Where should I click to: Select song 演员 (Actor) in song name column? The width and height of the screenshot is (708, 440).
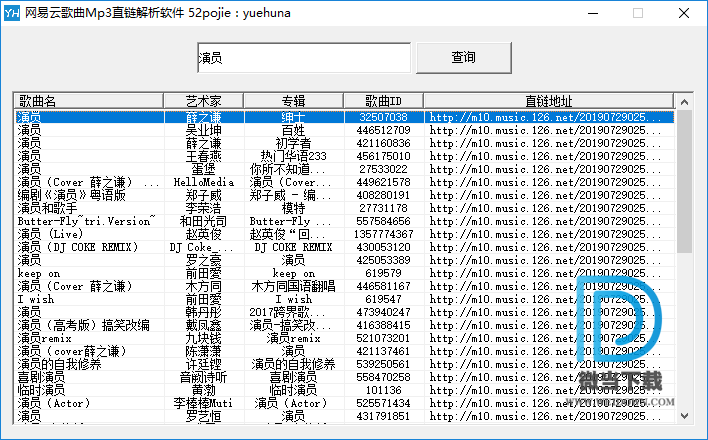click(54, 403)
